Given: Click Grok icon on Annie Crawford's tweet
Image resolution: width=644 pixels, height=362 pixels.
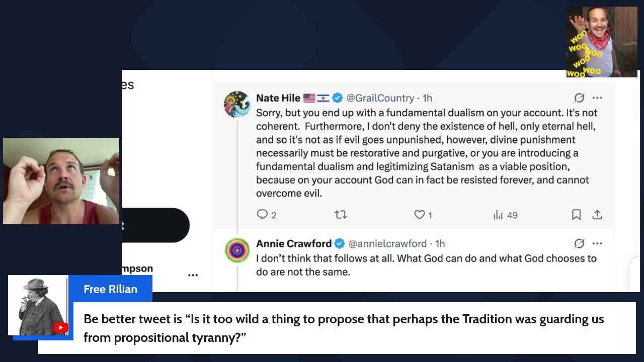Looking at the screenshot, I should point(579,244).
